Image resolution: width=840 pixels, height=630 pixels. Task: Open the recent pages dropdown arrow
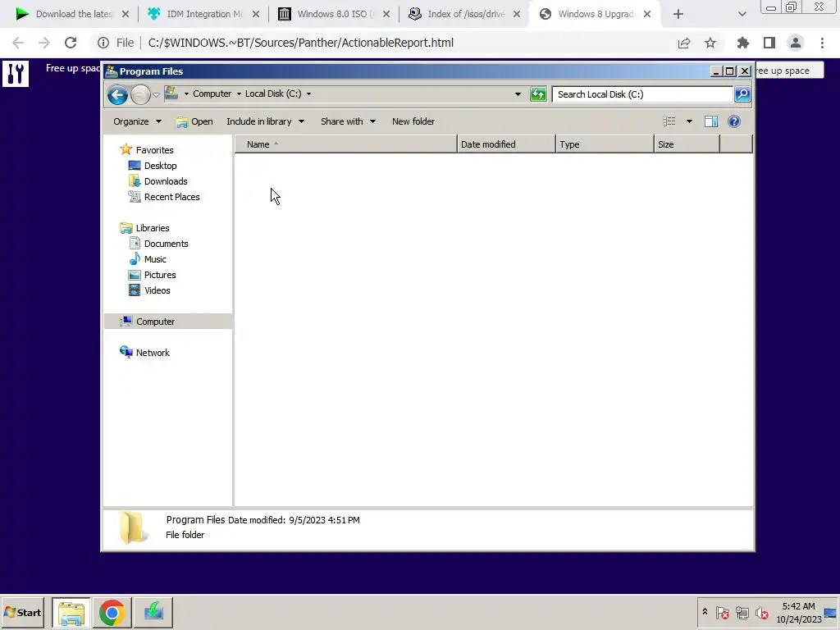coord(156,95)
